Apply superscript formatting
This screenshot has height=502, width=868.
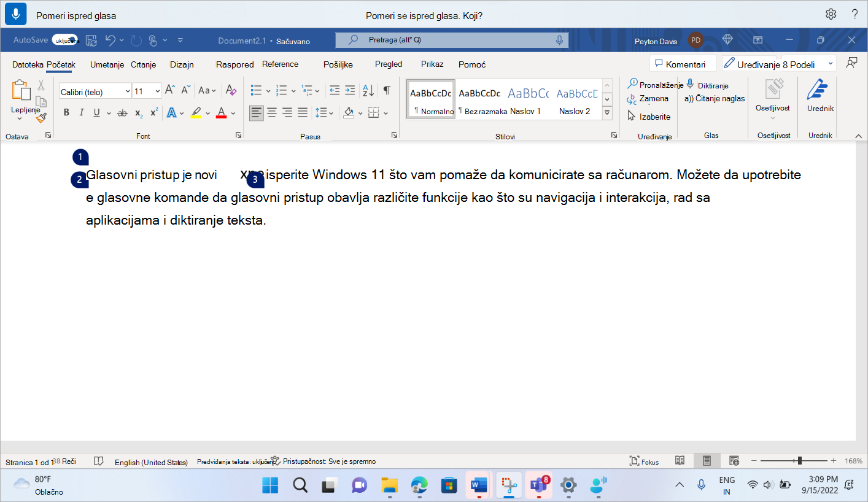point(154,112)
